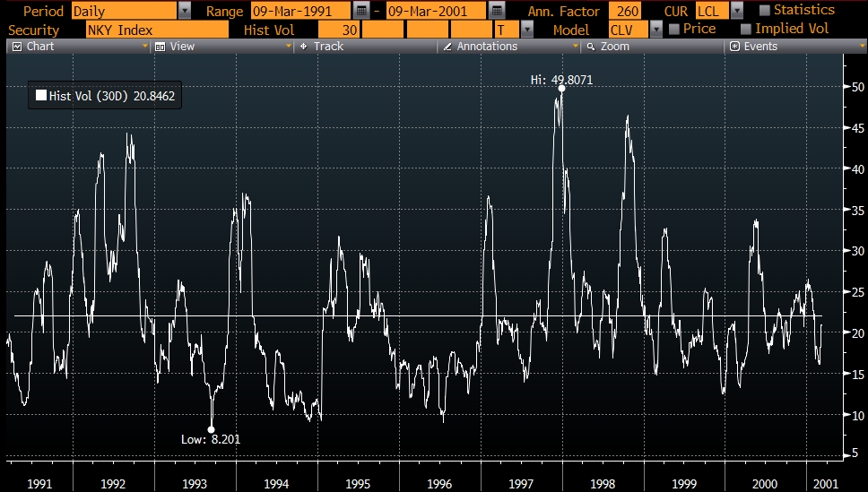Click the Ann. Factor 260 field
The width and height of the screenshot is (868, 492).
pos(625,11)
